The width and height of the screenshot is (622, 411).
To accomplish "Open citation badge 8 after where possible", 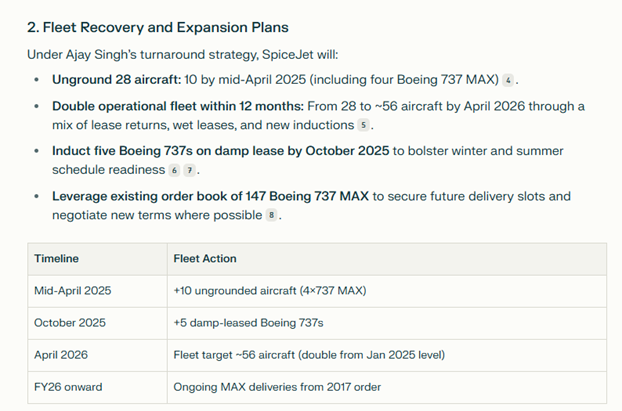I will tap(271, 215).
